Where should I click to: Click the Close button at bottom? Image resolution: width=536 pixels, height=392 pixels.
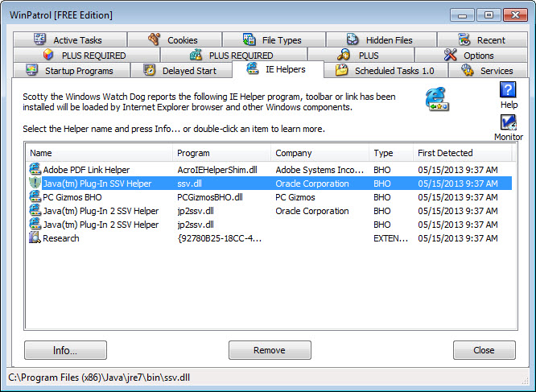point(484,350)
